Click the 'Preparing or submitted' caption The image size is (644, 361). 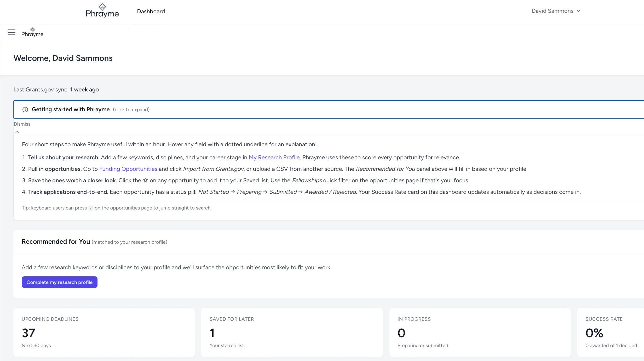pos(423,346)
